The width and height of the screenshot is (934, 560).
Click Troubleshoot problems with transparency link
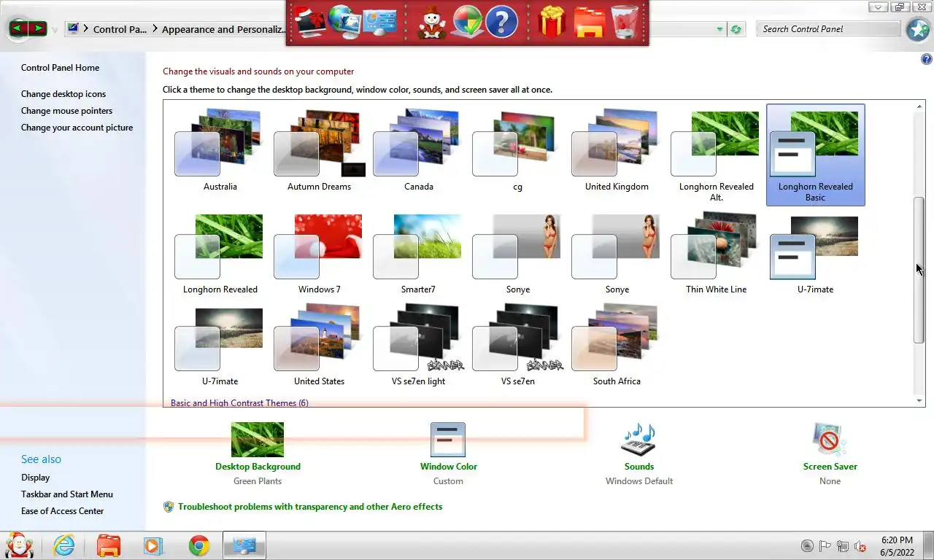point(310,507)
